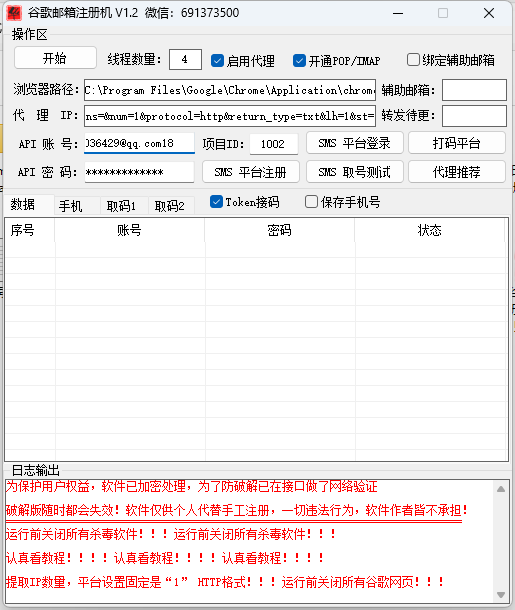Click the 认真看教程 log line

tap(165, 558)
